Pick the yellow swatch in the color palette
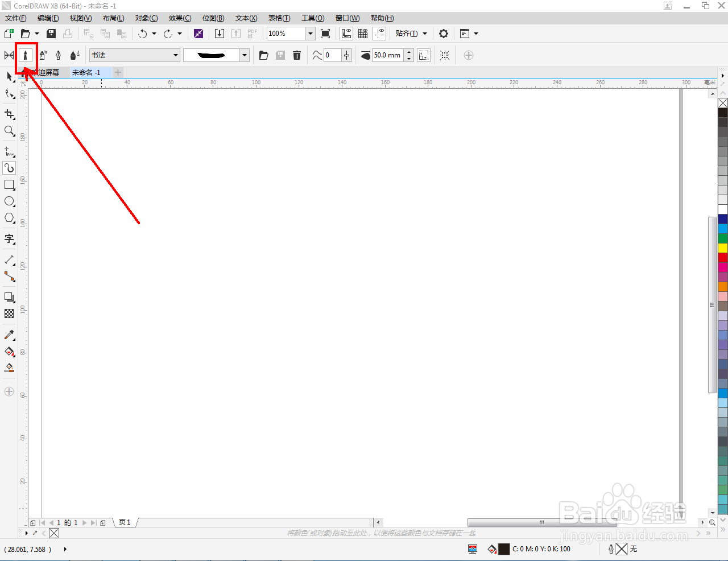The width and height of the screenshot is (728, 561). click(723, 248)
